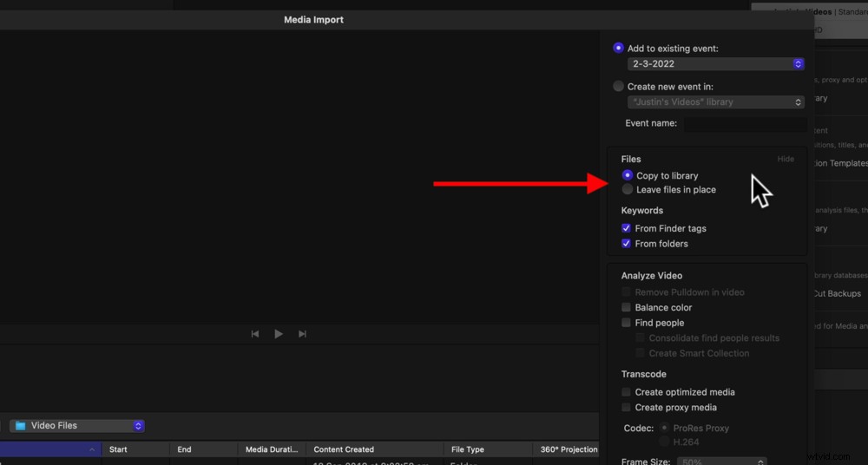Open the 2-3-2022 event dropdown
The width and height of the screenshot is (868, 465).
716,63
